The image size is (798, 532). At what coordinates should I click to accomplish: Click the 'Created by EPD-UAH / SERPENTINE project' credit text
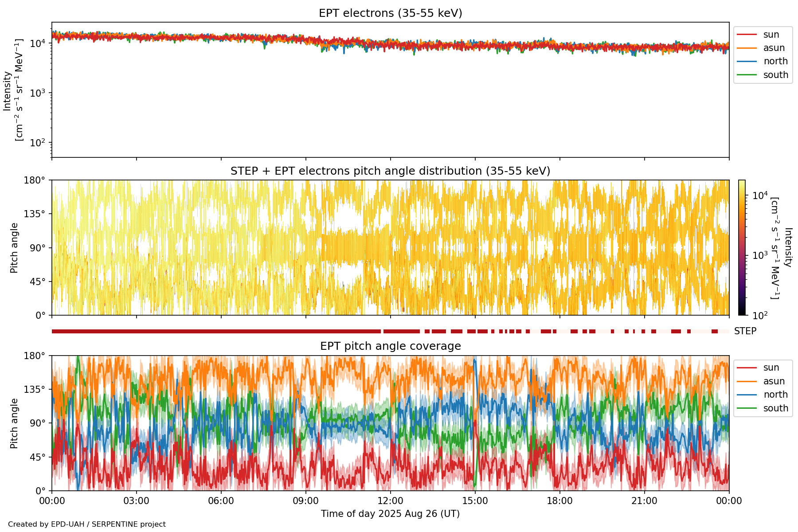87,524
